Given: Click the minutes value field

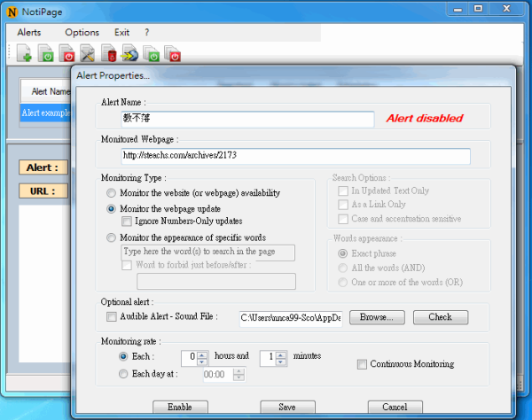Looking at the screenshot, I should pyautogui.click(x=268, y=358).
